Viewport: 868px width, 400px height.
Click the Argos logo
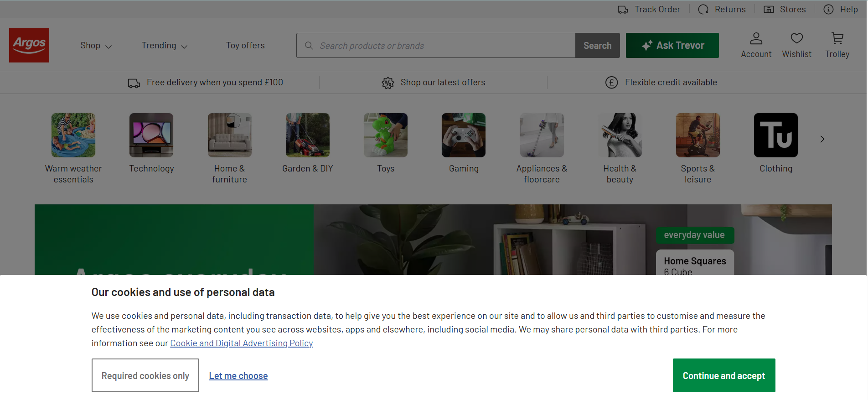[29, 45]
